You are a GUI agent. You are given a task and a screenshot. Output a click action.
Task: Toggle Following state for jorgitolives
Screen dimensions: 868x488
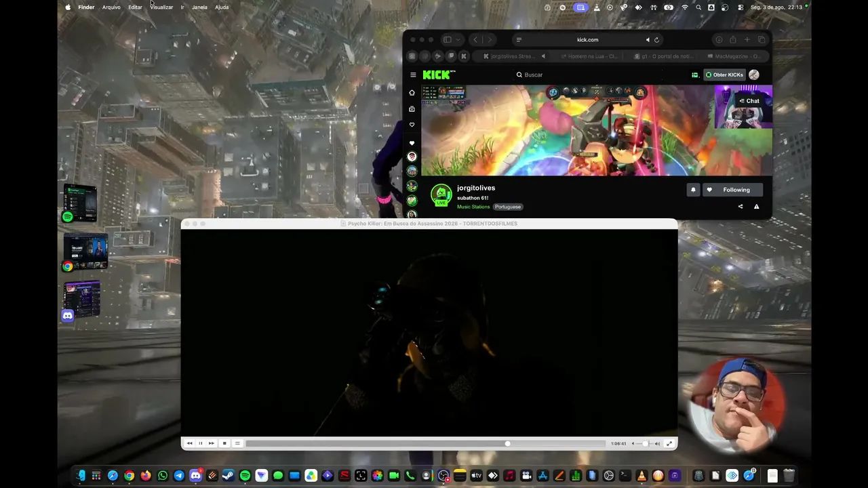coord(732,190)
